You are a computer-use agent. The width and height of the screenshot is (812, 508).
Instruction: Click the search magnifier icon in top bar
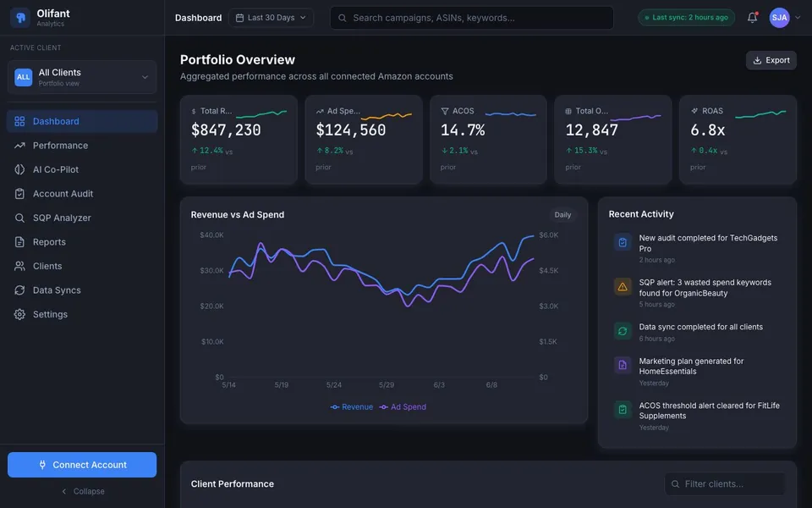pyautogui.click(x=343, y=18)
